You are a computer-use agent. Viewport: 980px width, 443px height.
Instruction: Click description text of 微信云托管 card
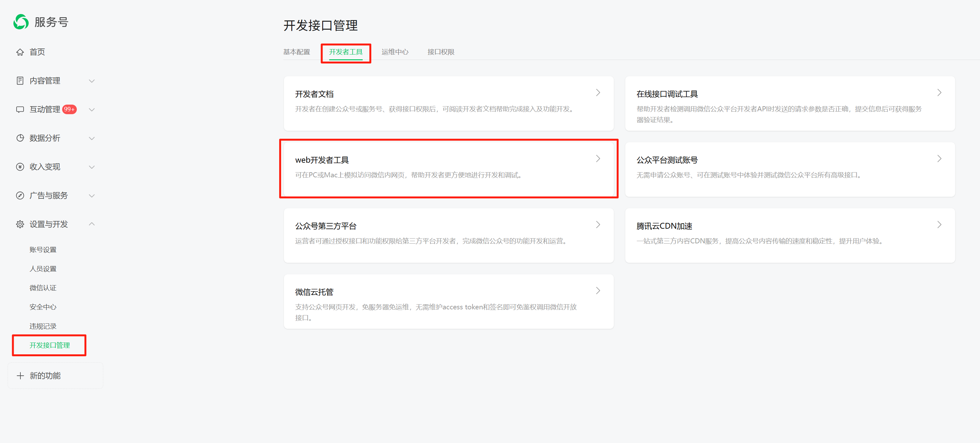436,312
